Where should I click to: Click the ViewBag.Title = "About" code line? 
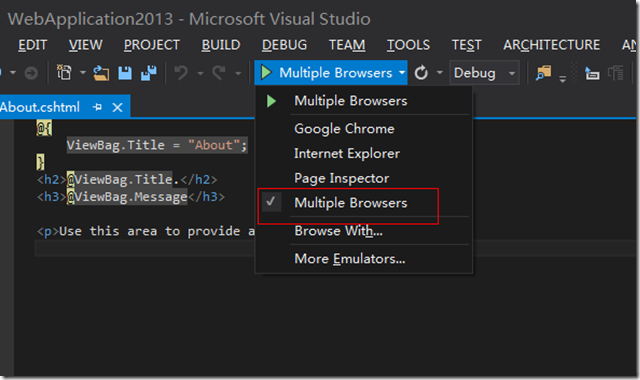[x=157, y=145]
